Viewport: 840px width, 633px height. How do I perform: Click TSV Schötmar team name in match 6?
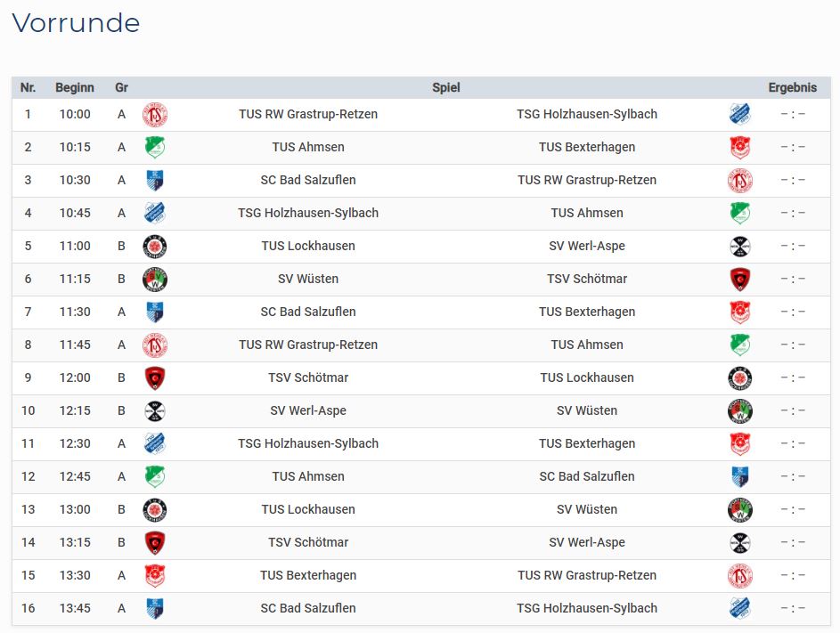(586, 279)
